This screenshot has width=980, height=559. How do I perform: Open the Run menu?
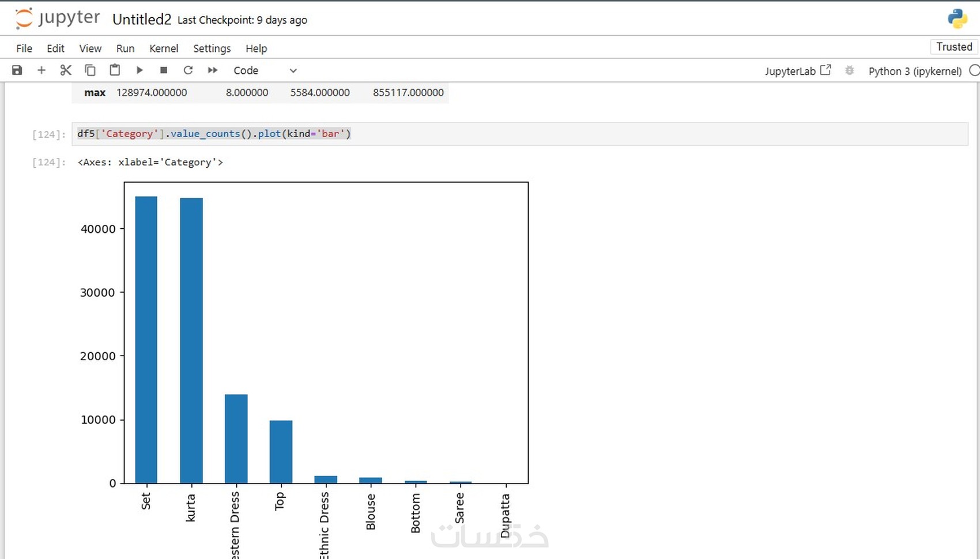click(125, 48)
